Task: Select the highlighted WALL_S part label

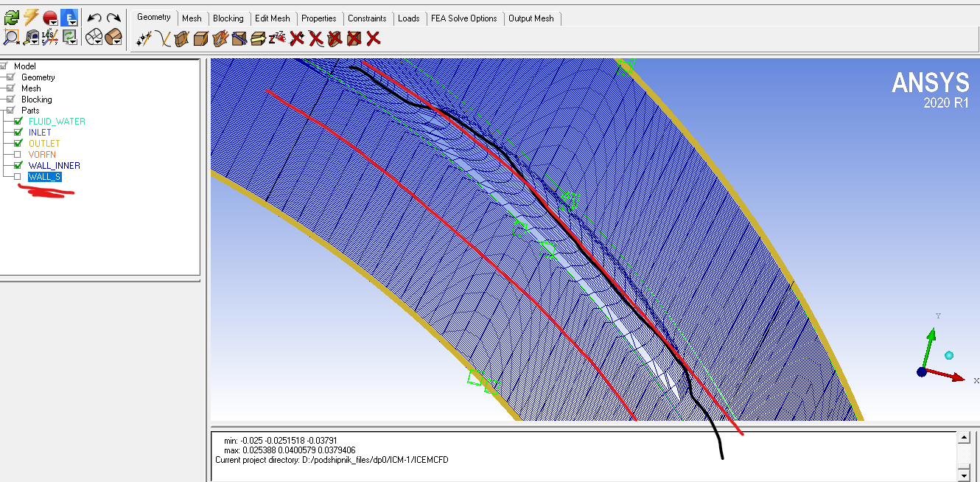Action: (45, 177)
